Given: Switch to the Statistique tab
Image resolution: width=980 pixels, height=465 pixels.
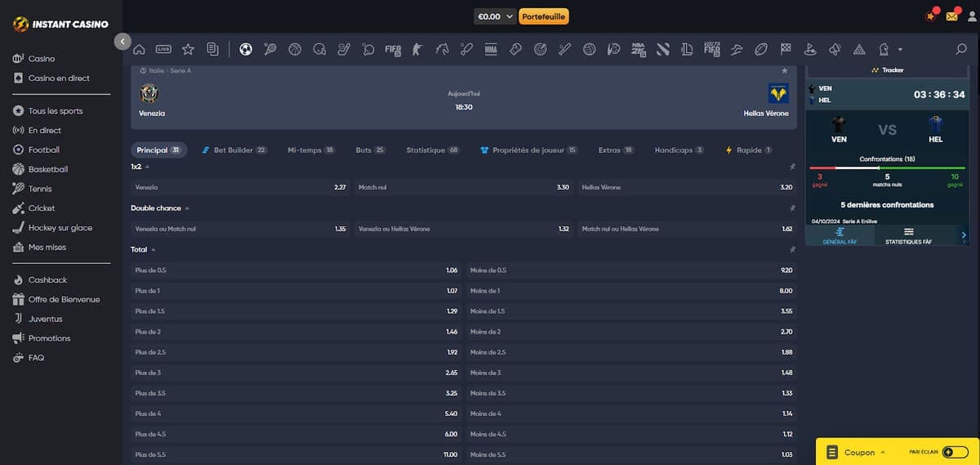Looking at the screenshot, I should (433, 150).
